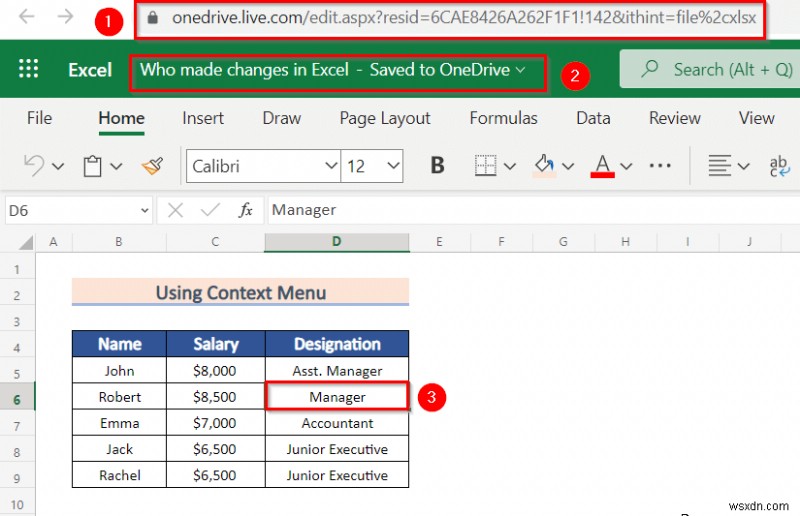
Task: Open the File tab
Action: [39, 118]
